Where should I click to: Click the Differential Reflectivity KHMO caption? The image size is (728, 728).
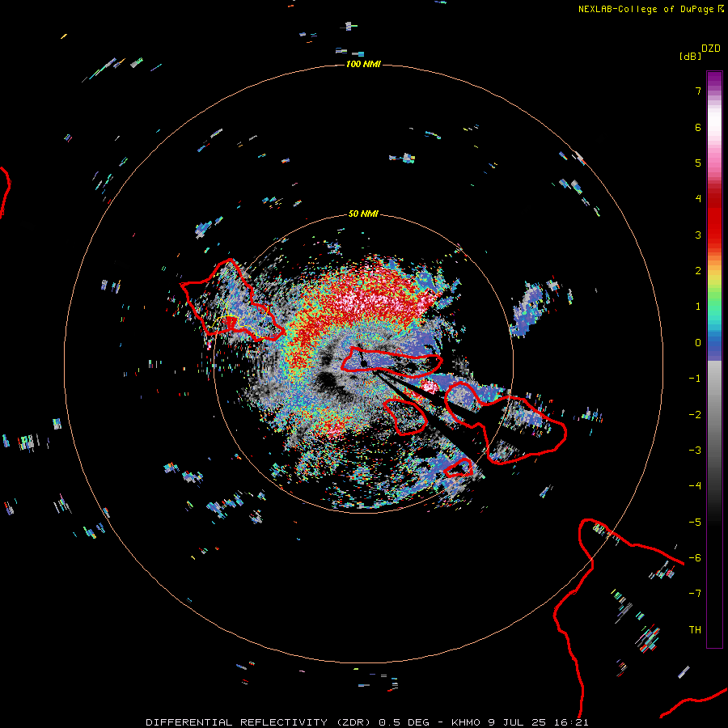367,722
